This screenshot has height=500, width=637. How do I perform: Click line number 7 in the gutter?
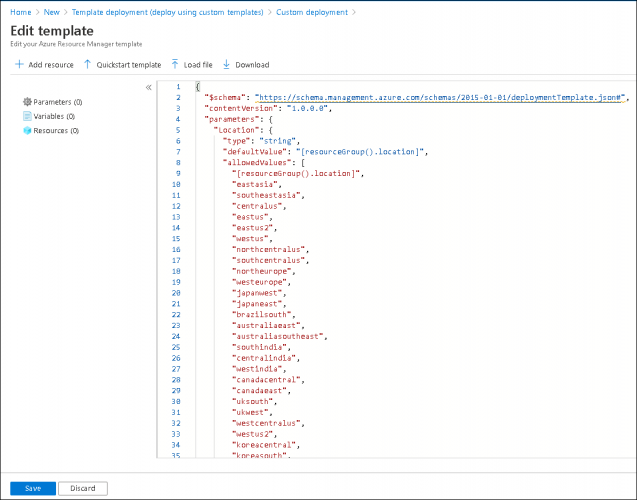point(177,152)
